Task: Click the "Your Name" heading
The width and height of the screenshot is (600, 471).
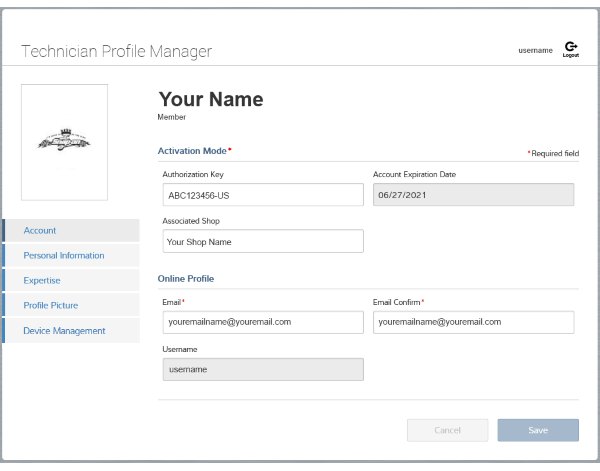Action: coord(211,99)
